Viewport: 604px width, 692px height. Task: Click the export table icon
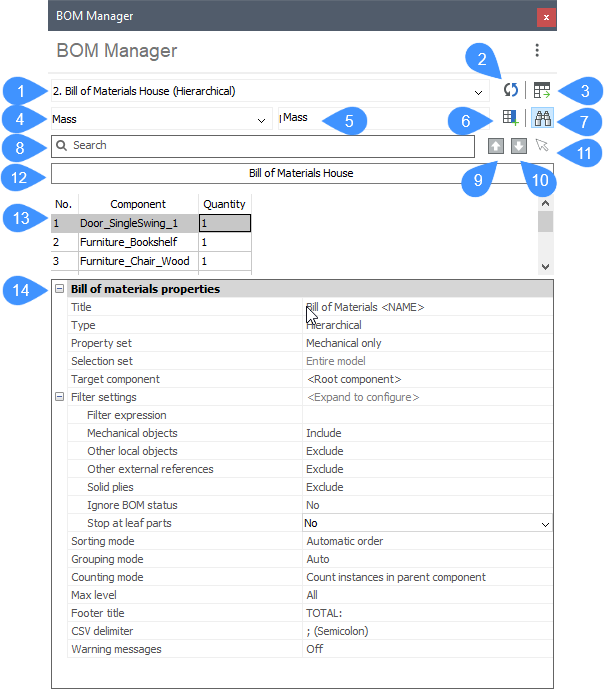tap(542, 90)
